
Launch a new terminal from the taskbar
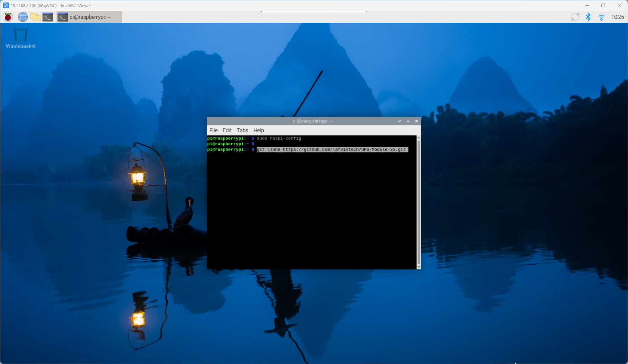click(x=48, y=17)
